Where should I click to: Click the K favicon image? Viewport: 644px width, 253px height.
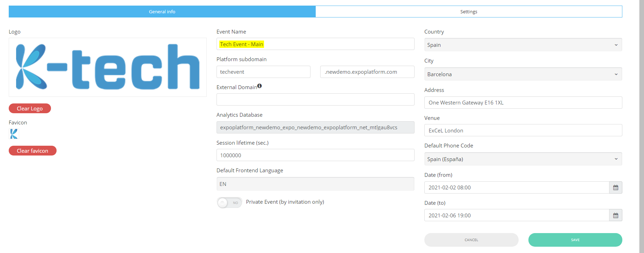(x=14, y=134)
